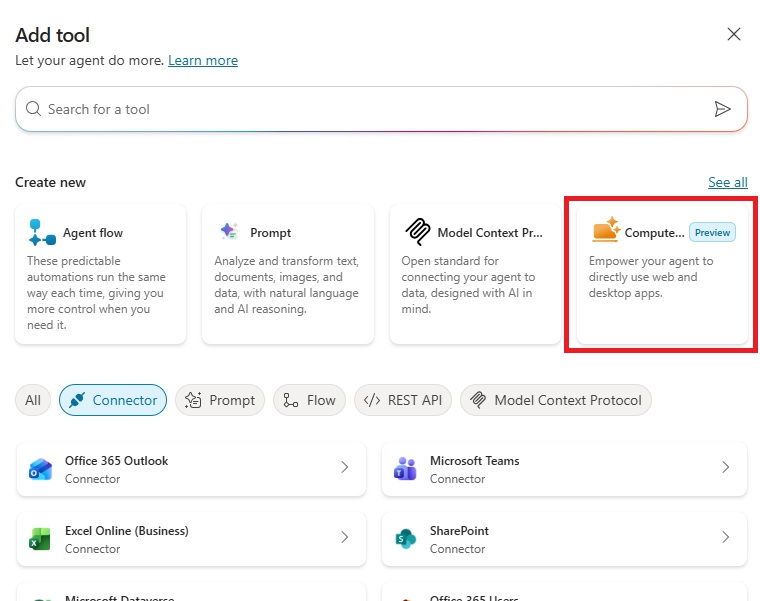Image resolution: width=760 pixels, height=601 pixels.
Task: Click the Microsoft Teams icon
Action: click(x=405, y=469)
